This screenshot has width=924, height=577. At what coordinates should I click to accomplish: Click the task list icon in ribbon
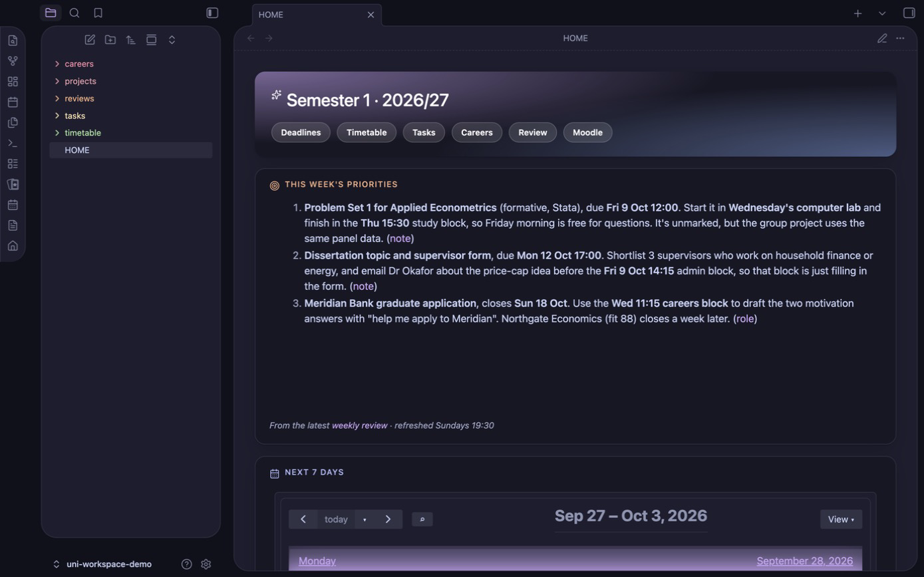click(13, 164)
